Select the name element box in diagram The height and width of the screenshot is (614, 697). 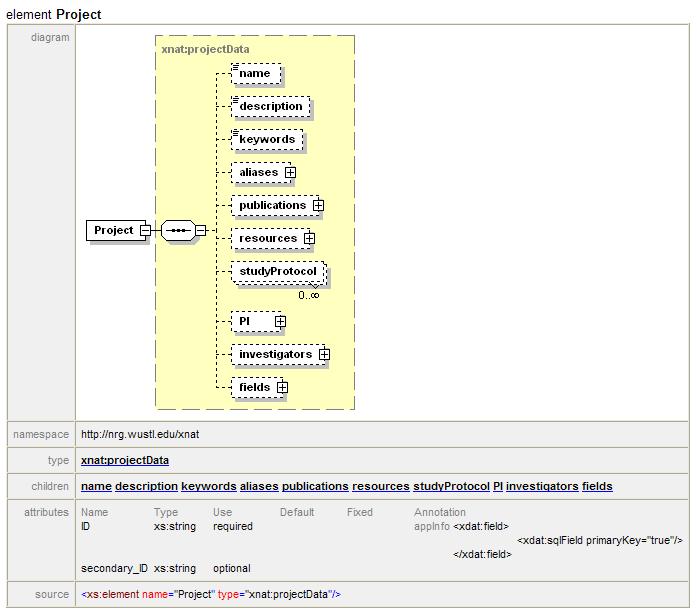coord(255,74)
